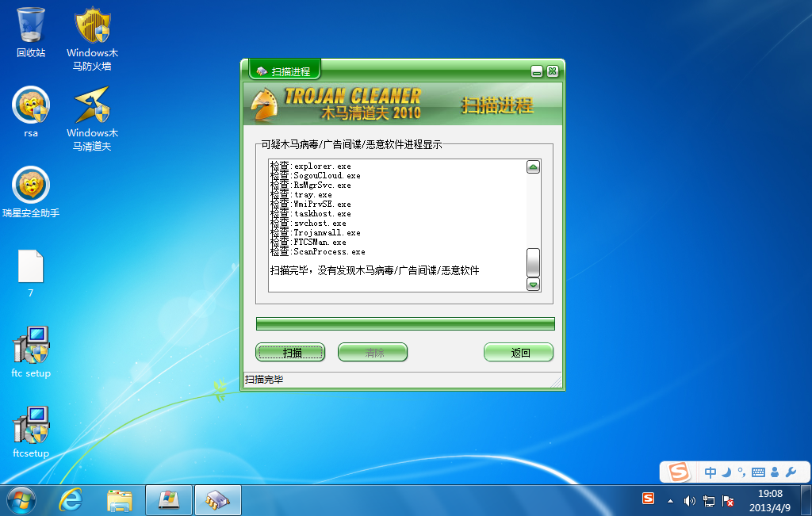Click the Trojan Cleaner chip taskbar button
Viewport: 812px width, 516px height.
(218, 500)
